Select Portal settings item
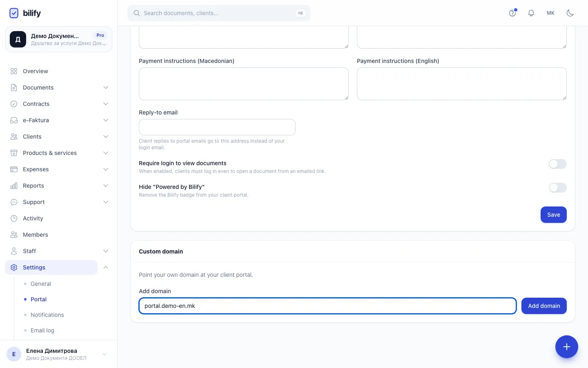Image resolution: width=588 pixels, height=368 pixels. (x=39, y=299)
